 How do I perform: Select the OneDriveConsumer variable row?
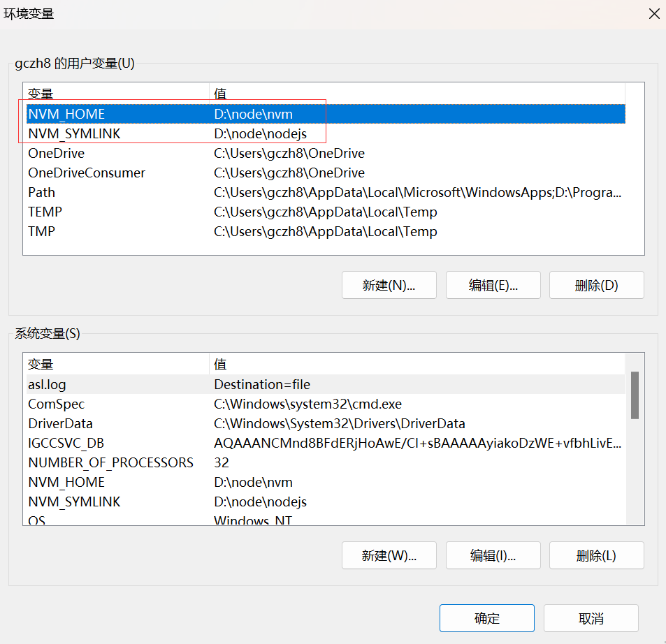tap(326, 173)
